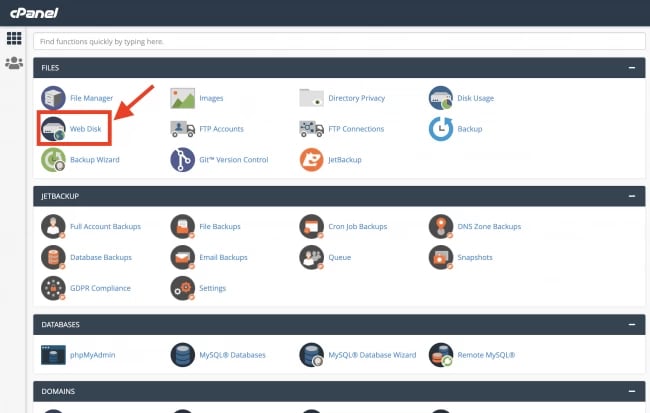Open the MySQL® Databases link
The width and height of the screenshot is (650, 413).
pos(233,355)
